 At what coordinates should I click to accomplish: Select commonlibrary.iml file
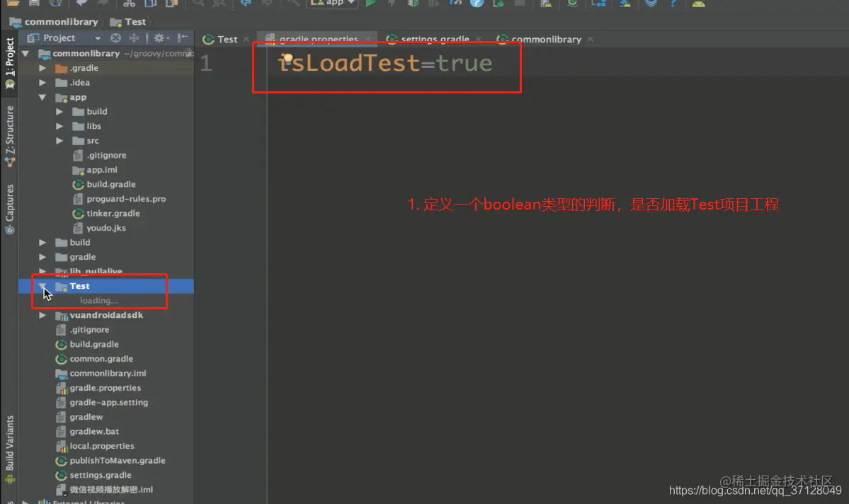tap(108, 374)
